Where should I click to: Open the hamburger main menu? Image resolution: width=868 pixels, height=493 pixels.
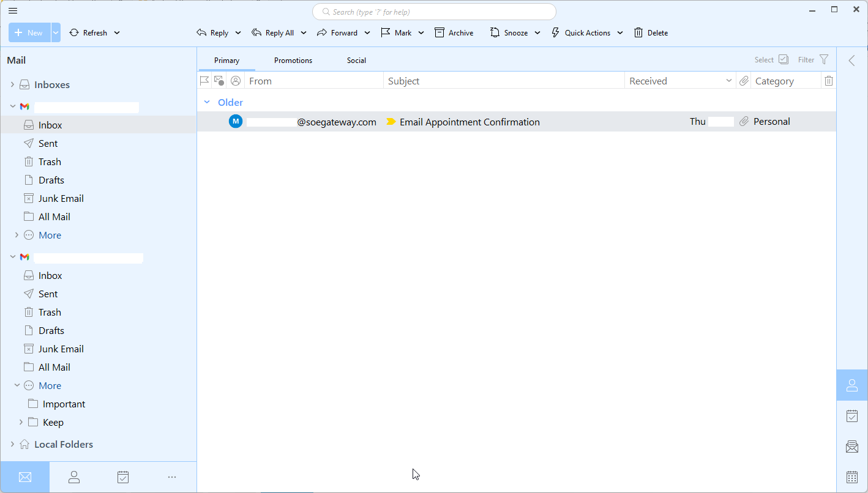click(x=13, y=10)
